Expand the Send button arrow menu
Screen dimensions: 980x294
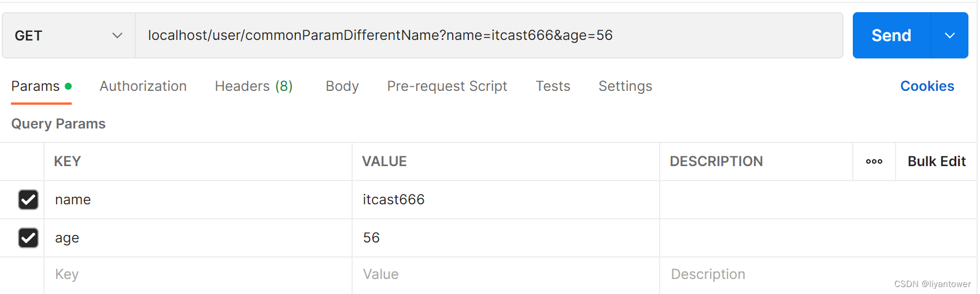coord(949,35)
